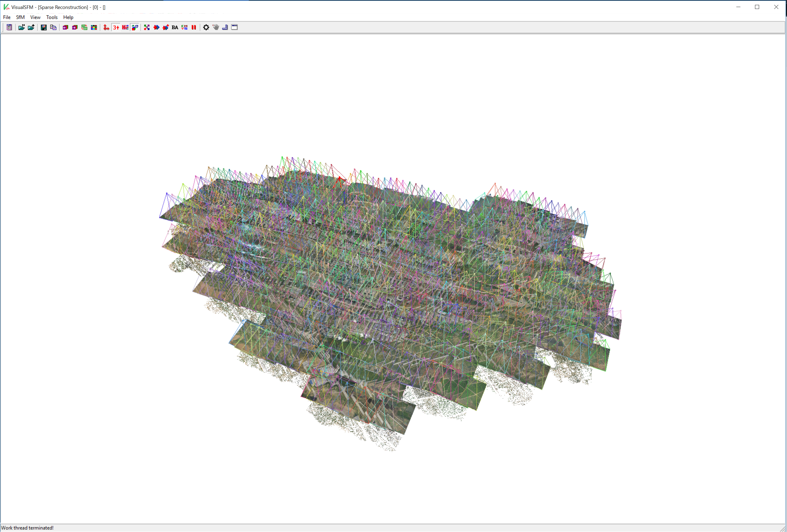The width and height of the screenshot is (787, 532).
Task: Toggle the colored cubes display icon
Action: [135, 27]
